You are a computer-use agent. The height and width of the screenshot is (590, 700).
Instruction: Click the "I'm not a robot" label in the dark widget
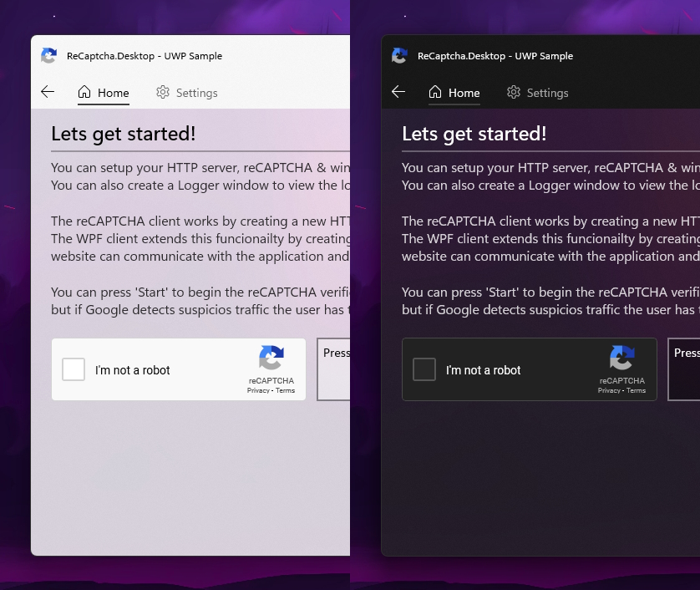coord(484,370)
